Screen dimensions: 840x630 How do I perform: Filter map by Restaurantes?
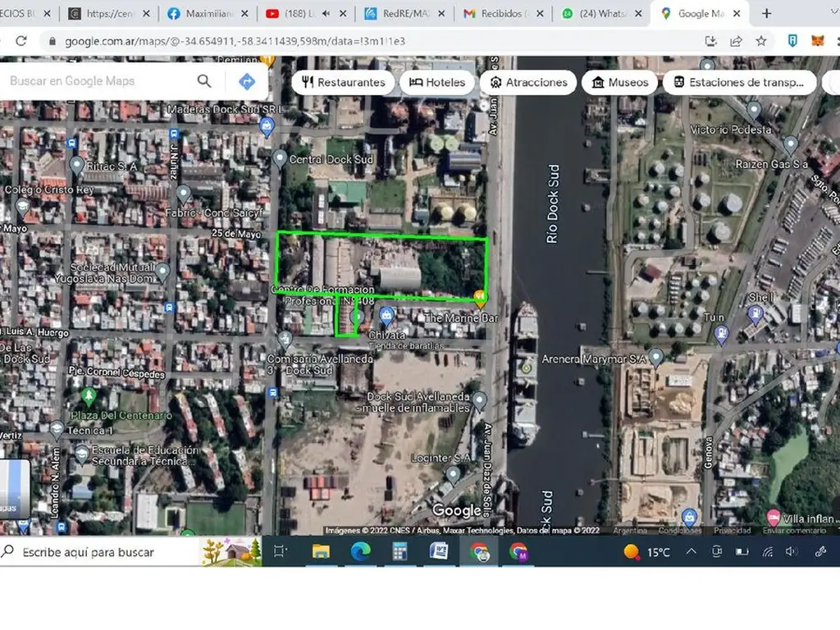[344, 82]
